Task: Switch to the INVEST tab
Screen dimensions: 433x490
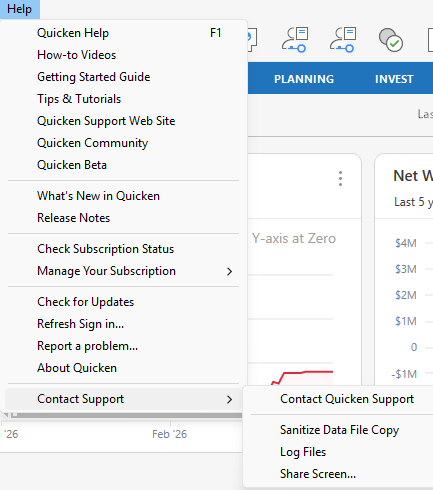Action: coord(394,79)
